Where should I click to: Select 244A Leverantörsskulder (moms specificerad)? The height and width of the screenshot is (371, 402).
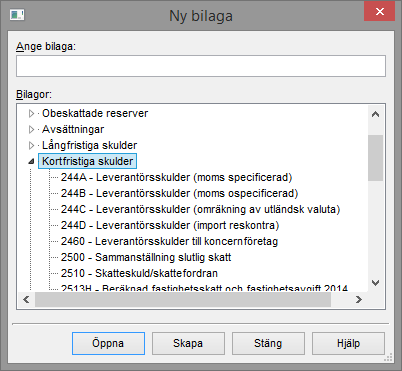[x=176, y=177]
